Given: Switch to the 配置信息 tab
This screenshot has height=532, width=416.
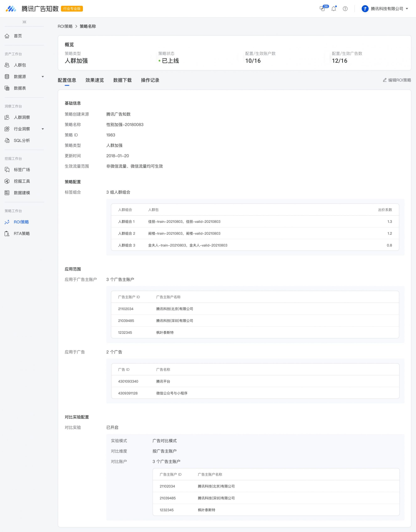Looking at the screenshot, I should point(67,80).
